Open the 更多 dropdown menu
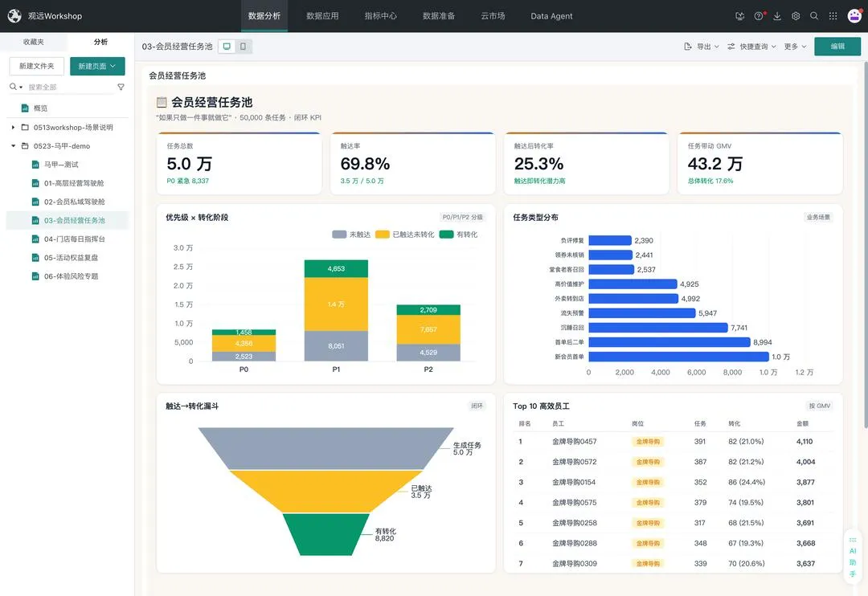The width and height of the screenshot is (868, 596). (795, 47)
